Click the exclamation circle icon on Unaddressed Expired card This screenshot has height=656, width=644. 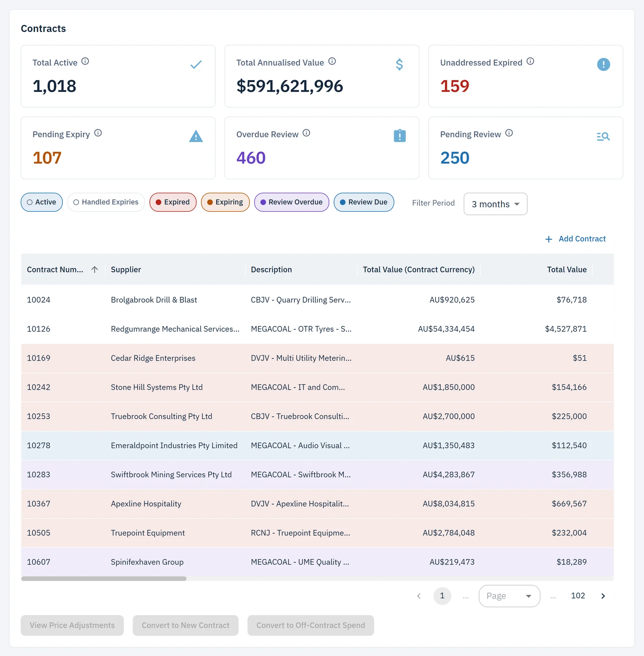[603, 64]
